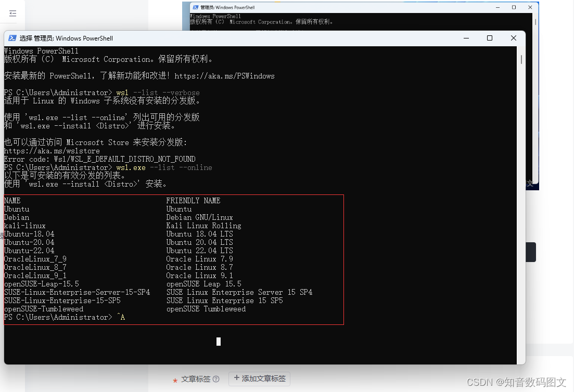The image size is (574, 392).
Task: Close the background PowerShell window
Action: [x=529, y=7]
